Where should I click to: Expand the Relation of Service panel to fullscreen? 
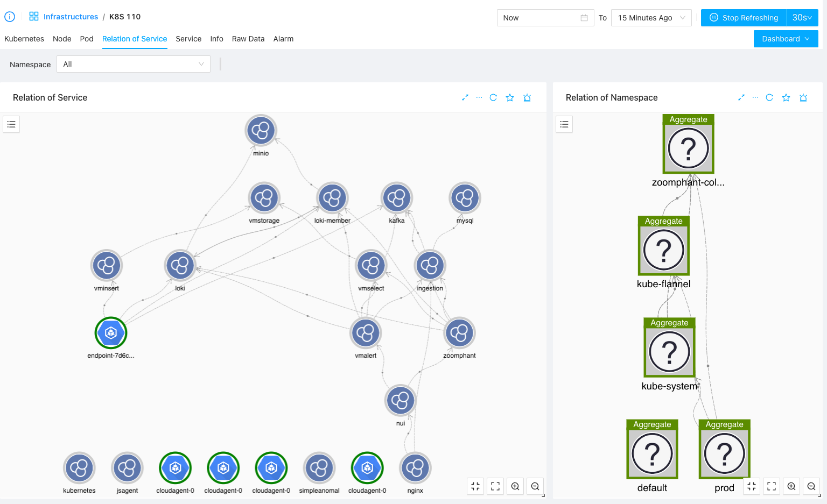tap(465, 97)
